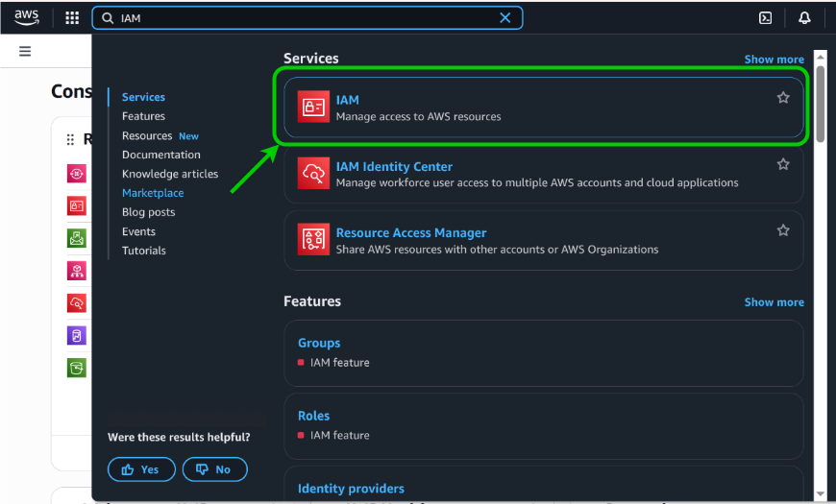Click scrollbar up arrow in results
The width and height of the screenshot is (836, 504).
point(820,57)
